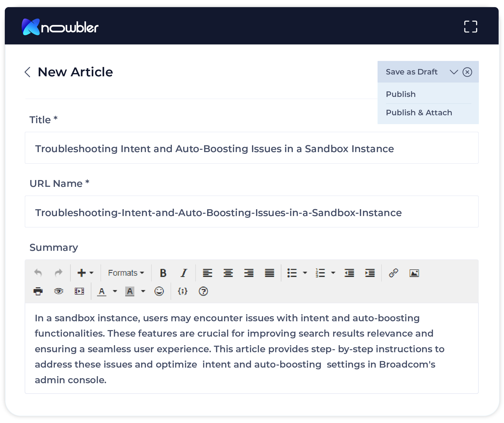
Task: Click Save as Draft
Action: click(x=411, y=72)
